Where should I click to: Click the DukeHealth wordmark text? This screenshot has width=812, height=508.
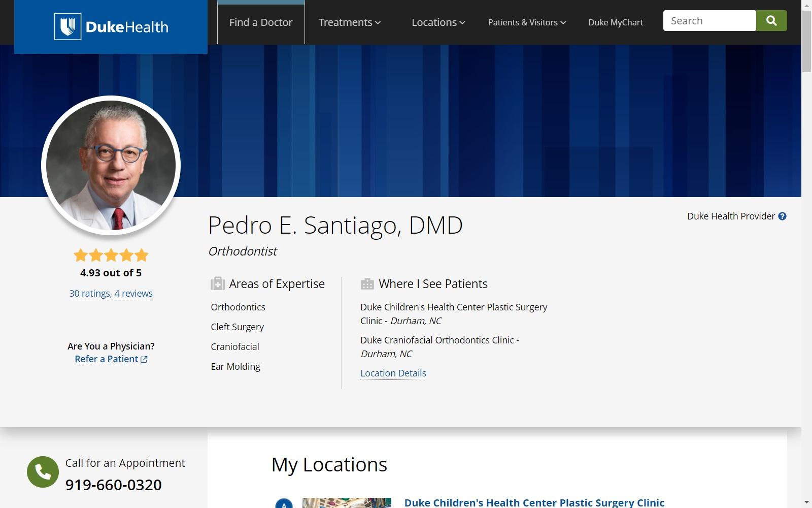tap(127, 27)
